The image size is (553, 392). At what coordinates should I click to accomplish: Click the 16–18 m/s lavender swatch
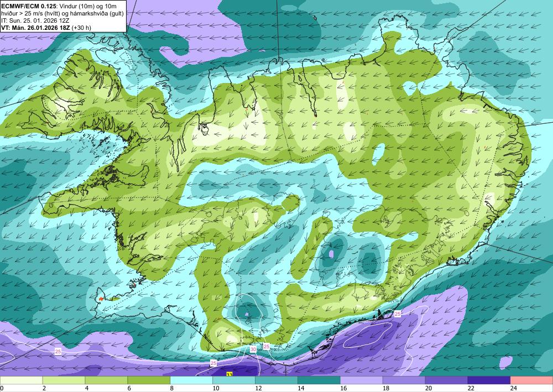click(x=361, y=380)
